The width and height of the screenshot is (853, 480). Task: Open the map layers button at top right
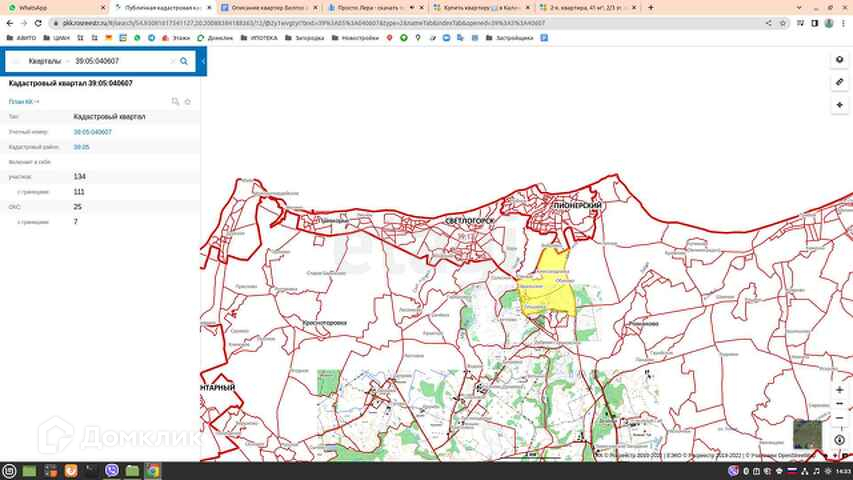[839, 60]
